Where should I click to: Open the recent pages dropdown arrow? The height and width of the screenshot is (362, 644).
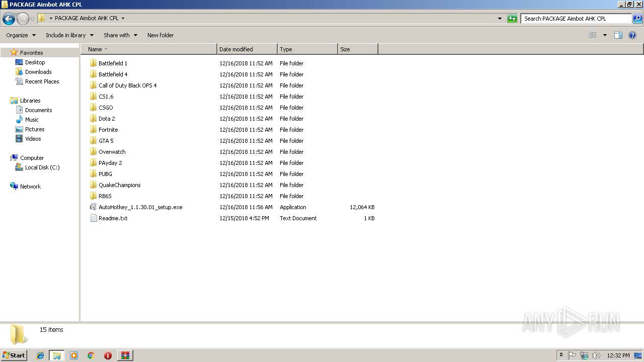(32, 19)
